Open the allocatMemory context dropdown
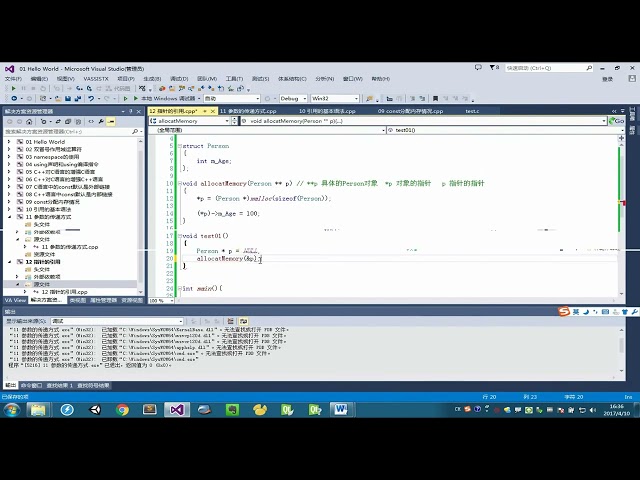 pos(189,121)
